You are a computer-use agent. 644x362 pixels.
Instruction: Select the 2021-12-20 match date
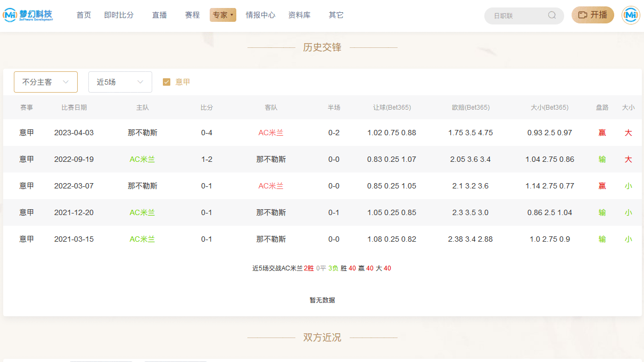(74, 212)
